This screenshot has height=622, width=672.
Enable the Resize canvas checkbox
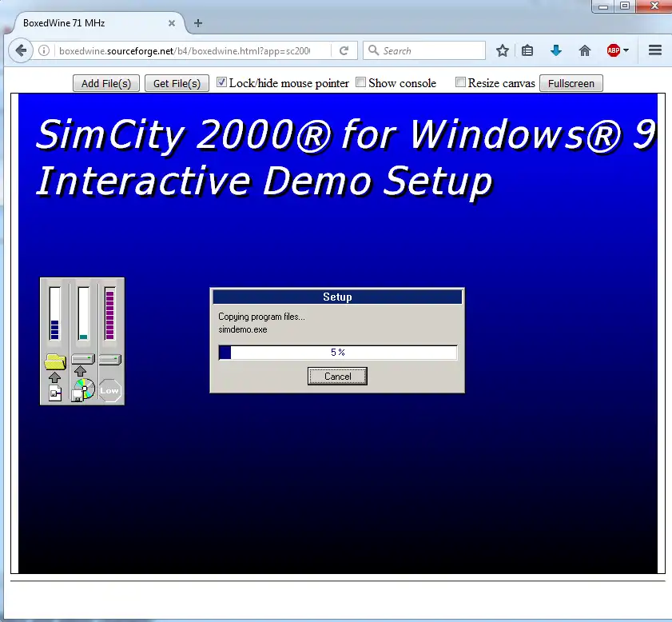coord(460,82)
